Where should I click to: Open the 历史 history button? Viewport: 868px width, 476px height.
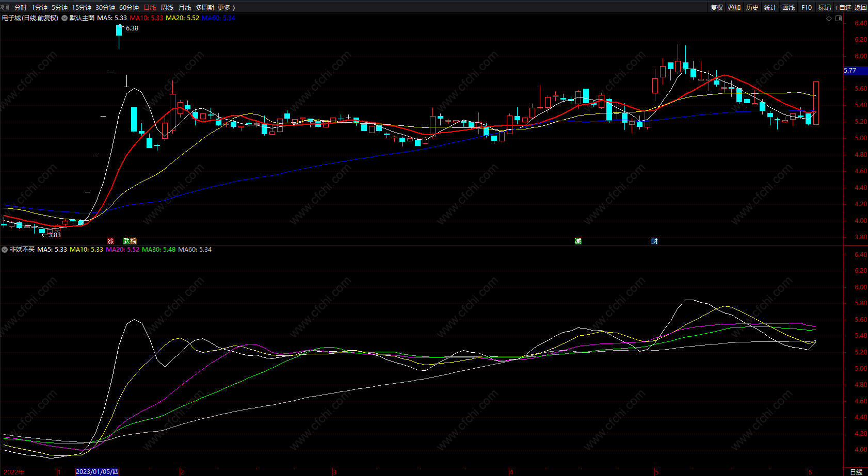(752, 8)
